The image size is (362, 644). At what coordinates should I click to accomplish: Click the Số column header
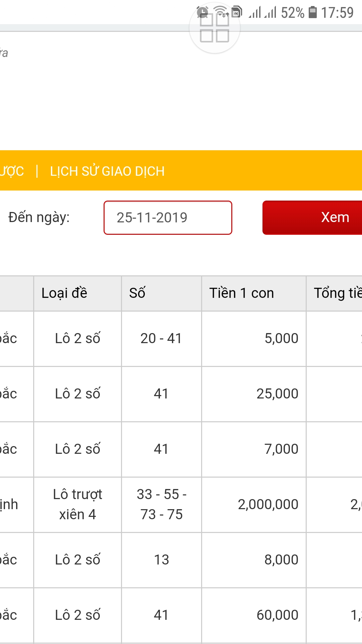137,293
